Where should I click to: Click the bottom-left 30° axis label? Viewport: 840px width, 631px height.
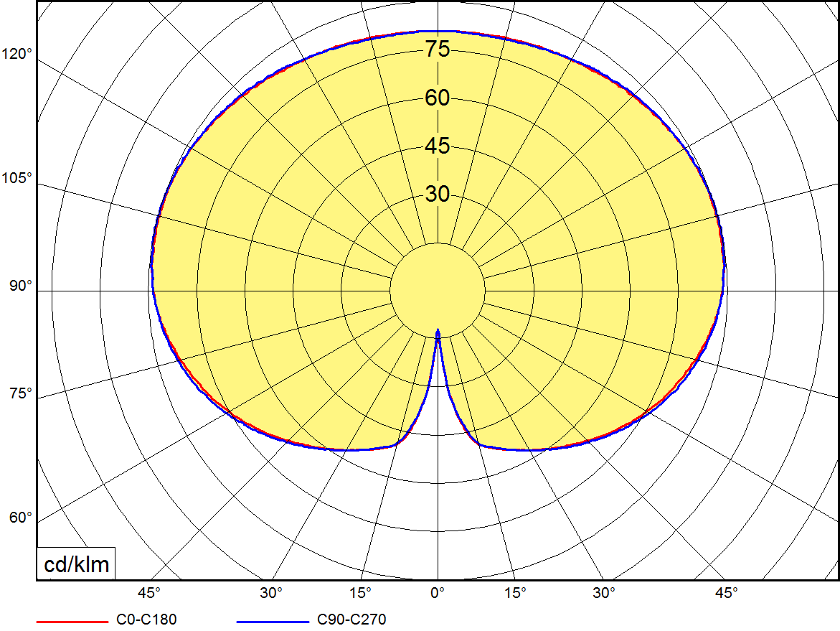[x=271, y=593]
